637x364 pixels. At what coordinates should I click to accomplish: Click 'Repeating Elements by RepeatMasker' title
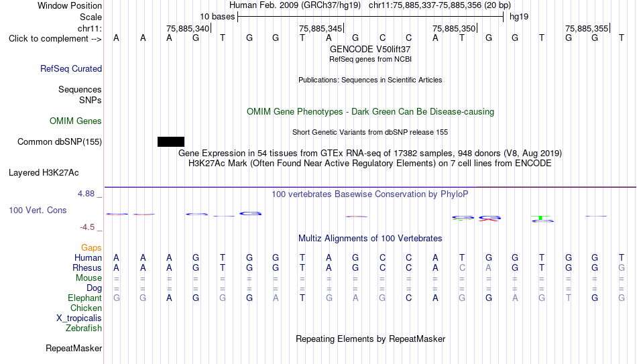[371, 339]
